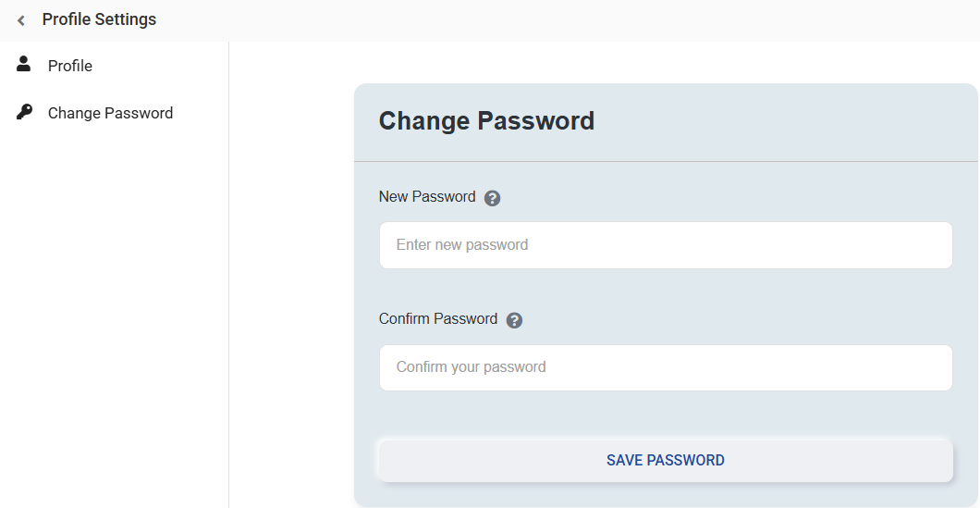Click the gray top header bar background
Viewport: 980px width, 508px height.
click(562, 20)
